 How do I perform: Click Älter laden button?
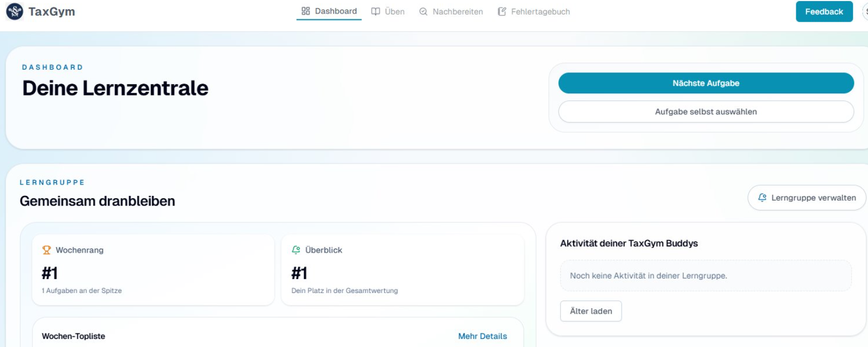tap(591, 311)
